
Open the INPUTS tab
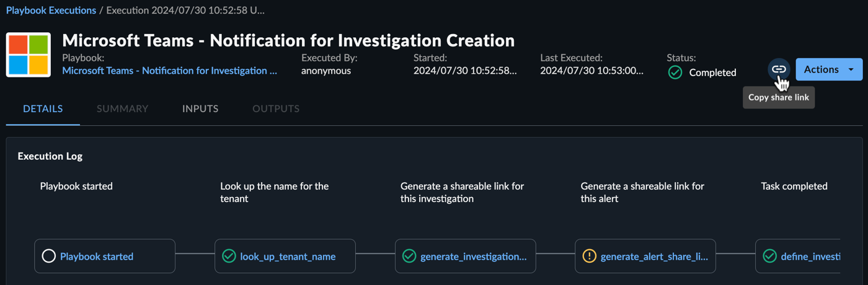click(200, 108)
